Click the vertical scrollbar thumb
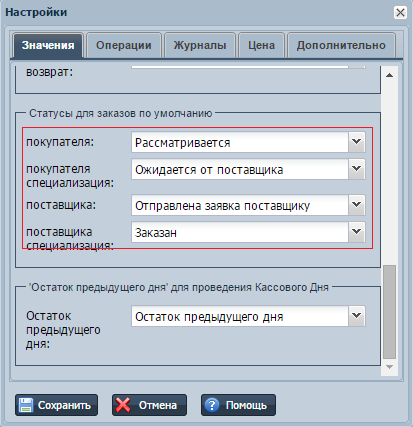Image resolution: width=413 pixels, height=427 pixels. click(x=389, y=312)
